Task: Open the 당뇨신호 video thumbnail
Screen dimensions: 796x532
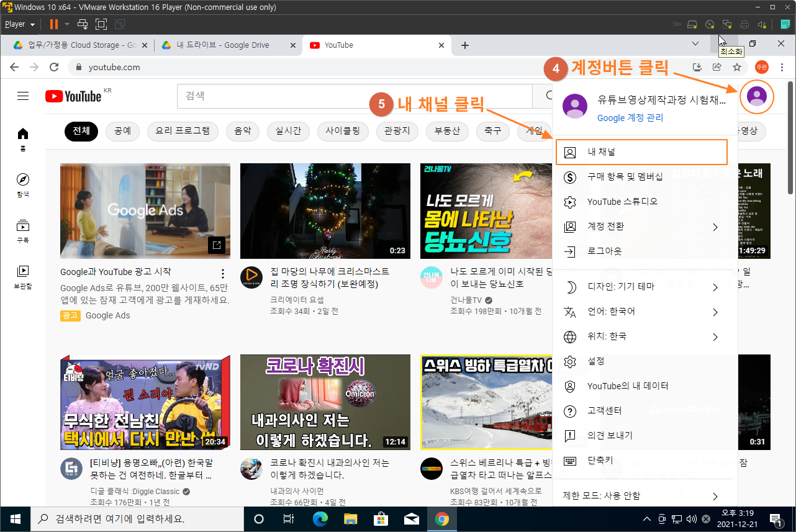Action: click(x=486, y=211)
